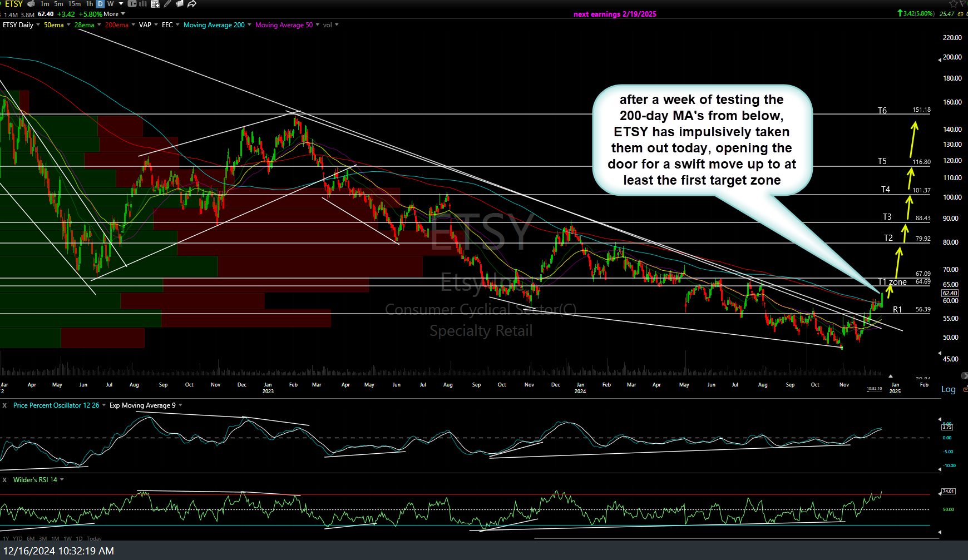Close the Price Percent Oscillator panel

(4, 405)
